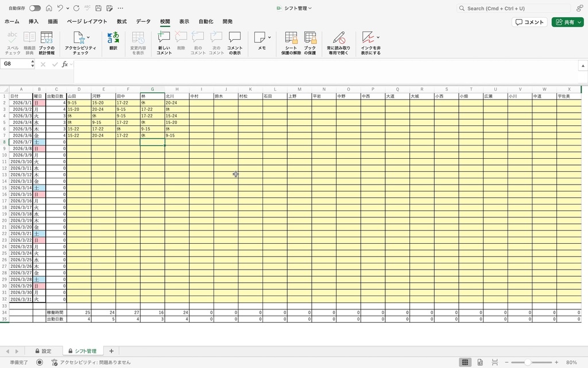Select column G header
The height and width of the screenshot is (368, 588).
[152, 89]
